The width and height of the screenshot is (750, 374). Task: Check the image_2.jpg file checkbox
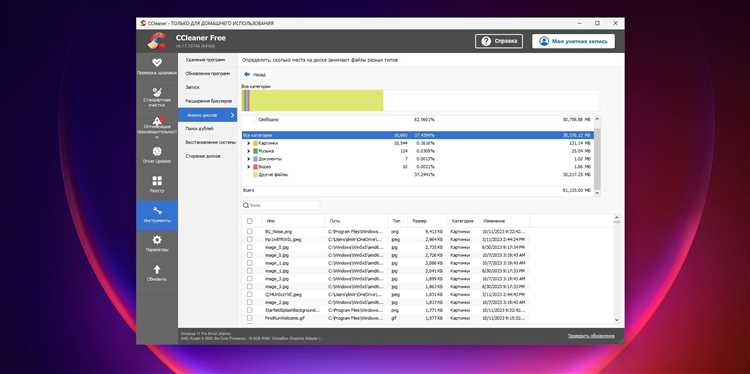pyautogui.click(x=250, y=302)
